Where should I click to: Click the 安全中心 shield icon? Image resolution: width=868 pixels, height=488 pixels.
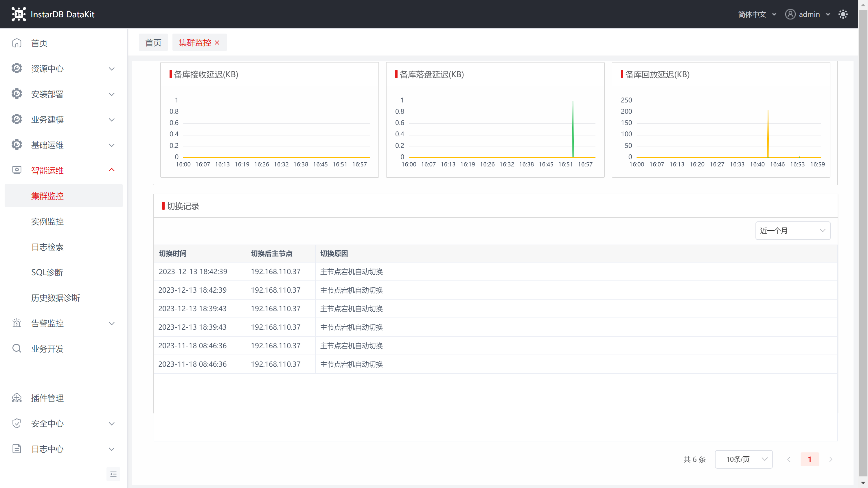click(16, 423)
